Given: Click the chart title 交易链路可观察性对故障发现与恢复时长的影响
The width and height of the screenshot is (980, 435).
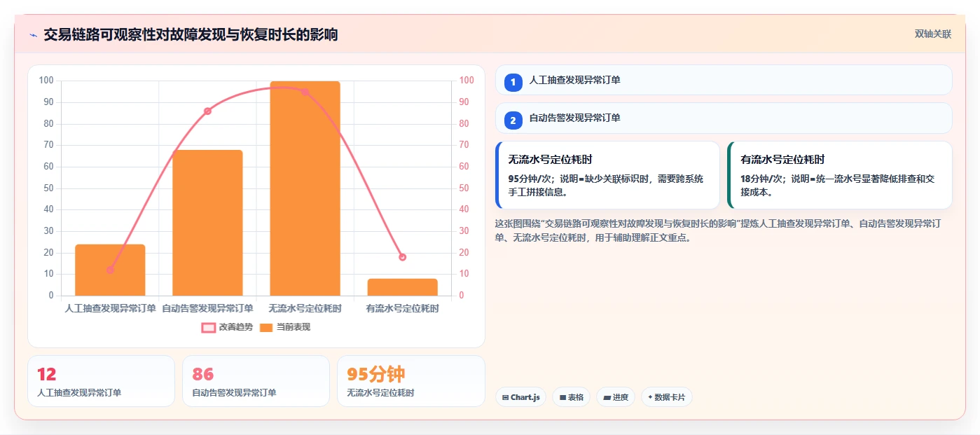Looking at the screenshot, I should click(x=191, y=34).
